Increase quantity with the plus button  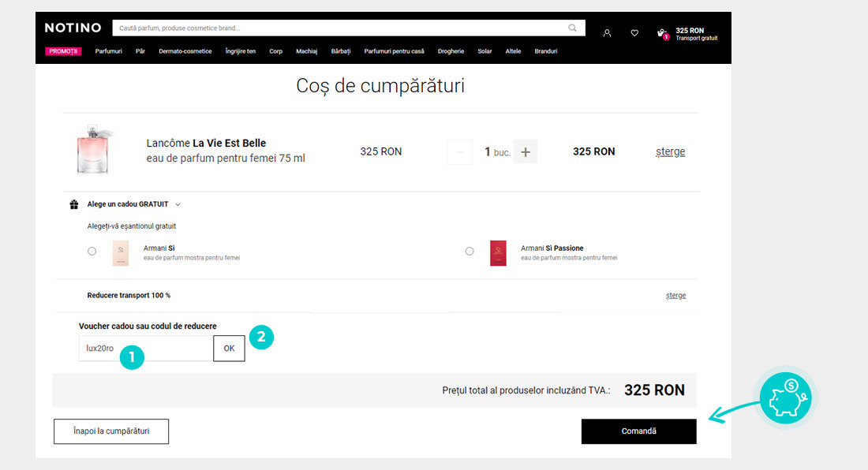pyautogui.click(x=526, y=152)
